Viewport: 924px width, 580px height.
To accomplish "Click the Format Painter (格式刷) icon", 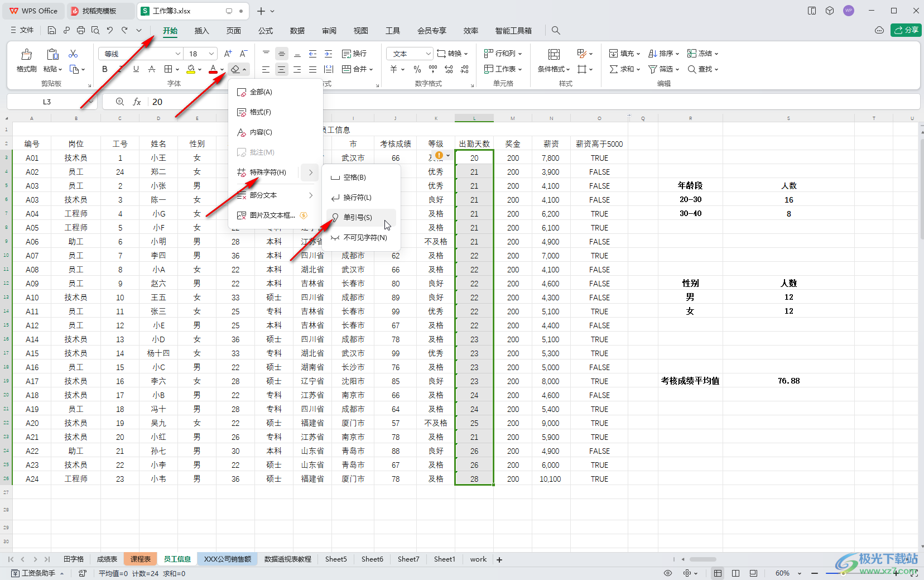I will click(x=26, y=54).
